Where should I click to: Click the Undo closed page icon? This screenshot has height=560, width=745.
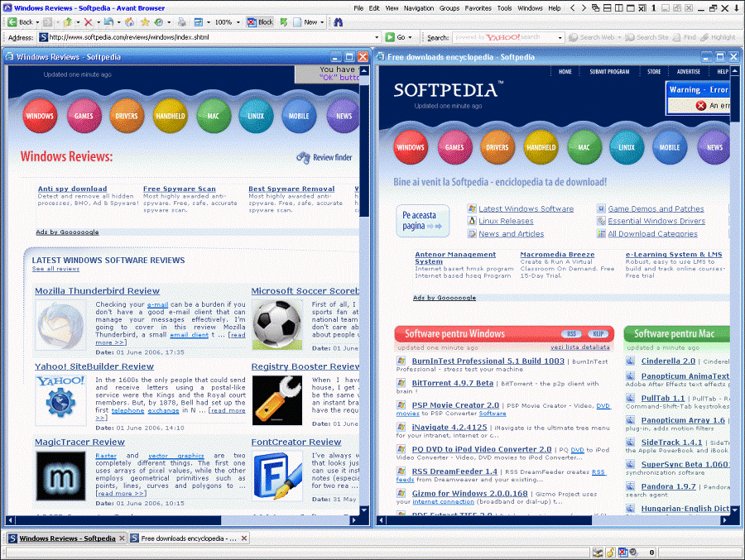[108, 22]
